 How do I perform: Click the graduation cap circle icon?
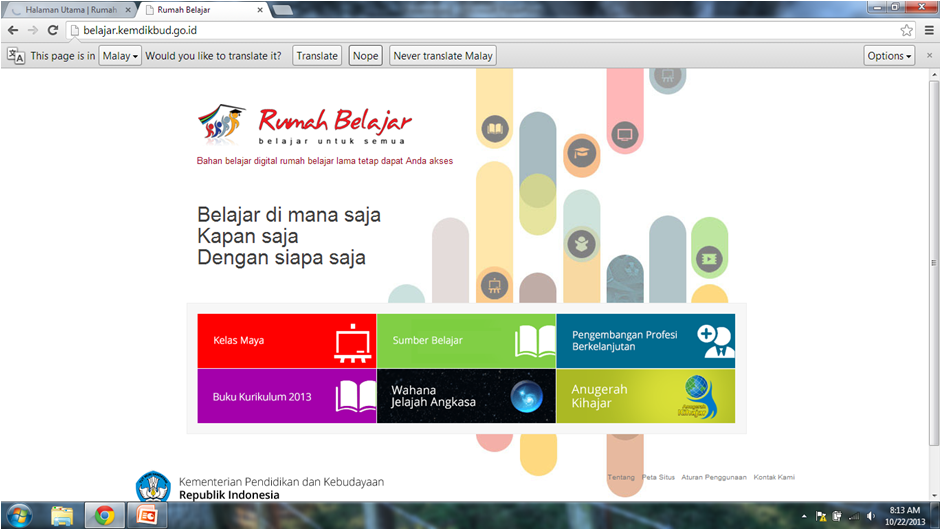pyautogui.click(x=581, y=153)
